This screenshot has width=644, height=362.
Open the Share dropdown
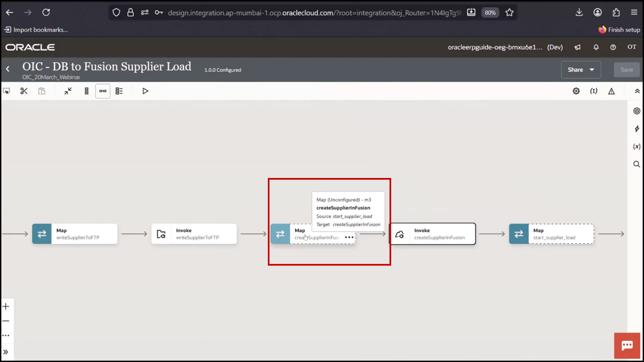[x=581, y=70]
